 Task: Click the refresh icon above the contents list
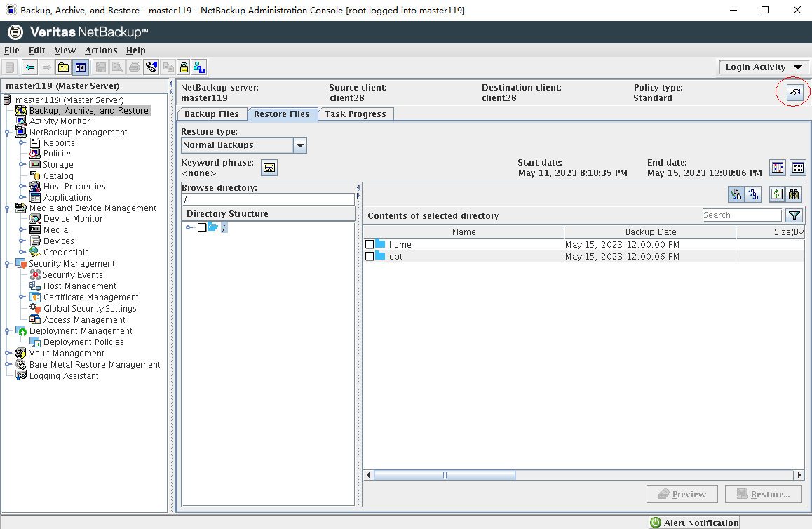pos(776,194)
